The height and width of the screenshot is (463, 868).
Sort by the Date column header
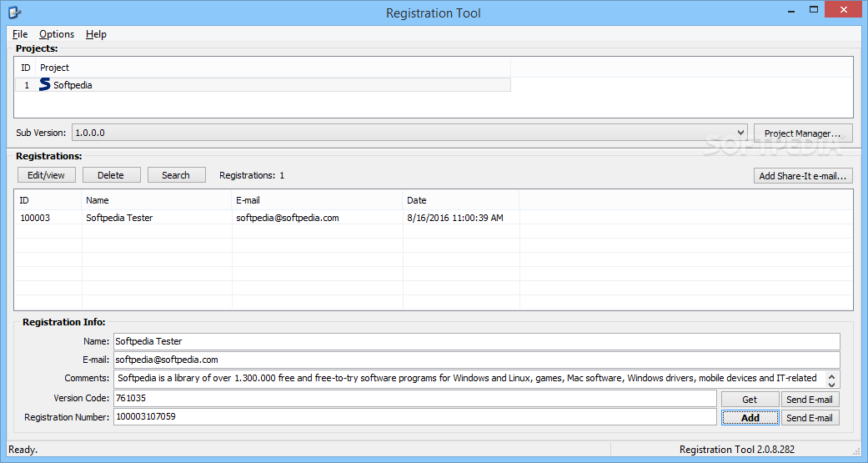(x=460, y=200)
